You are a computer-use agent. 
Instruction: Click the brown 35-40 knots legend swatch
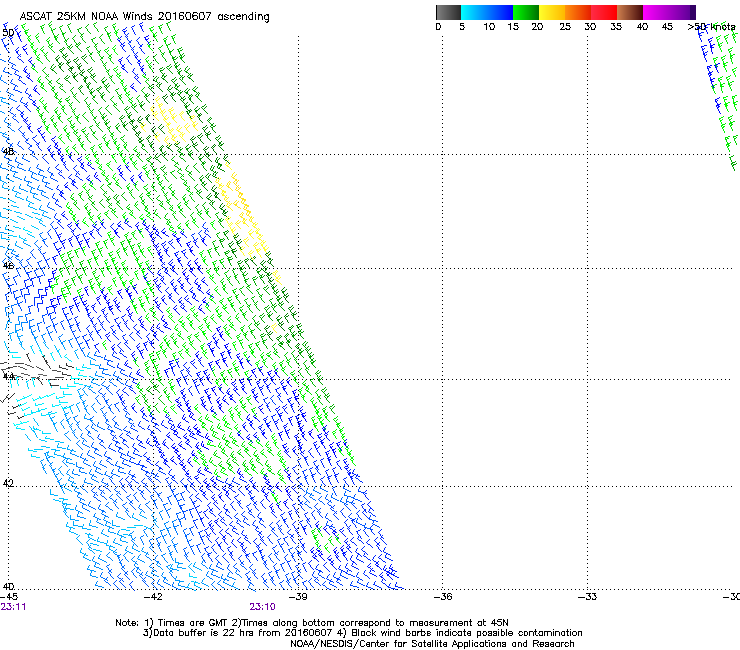tap(630, 12)
